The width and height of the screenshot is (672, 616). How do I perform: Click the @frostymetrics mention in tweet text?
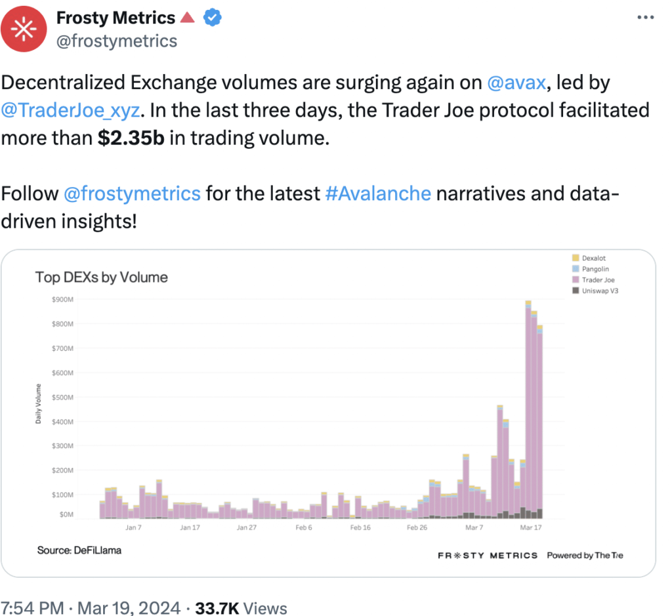click(132, 194)
